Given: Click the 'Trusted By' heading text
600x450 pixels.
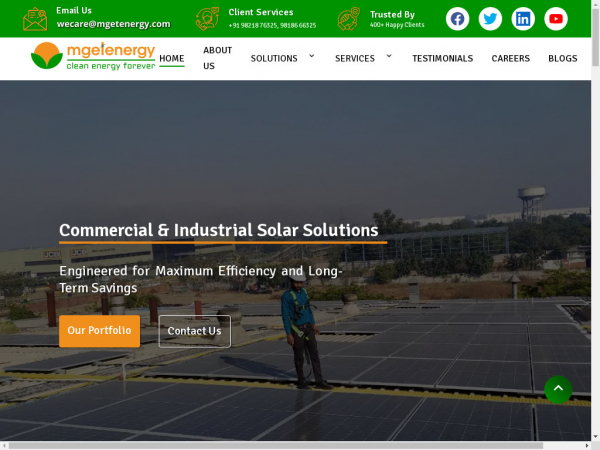Looking at the screenshot, I should tap(392, 15).
